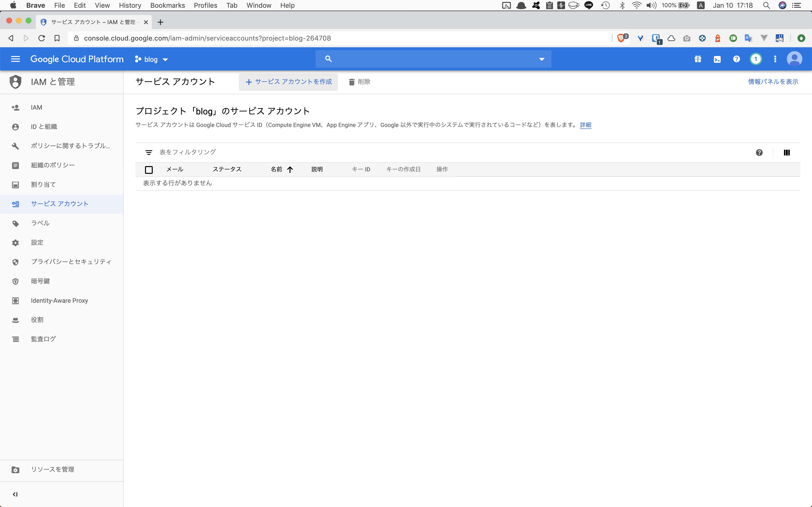The height and width of the screenshot is (507, 812).
Task: Expand the search box dropdown arrow
Action: [542, 59]
